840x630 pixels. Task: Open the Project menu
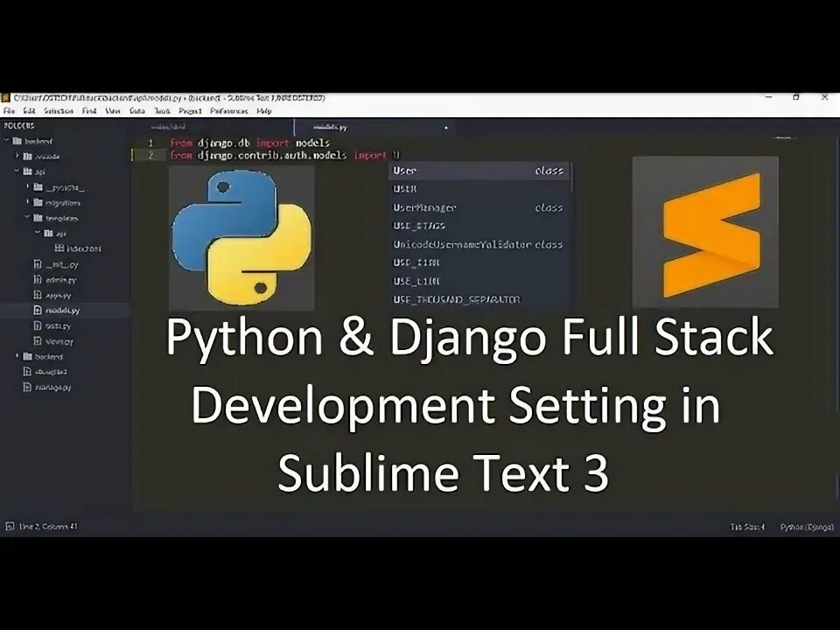click(190, 111)
